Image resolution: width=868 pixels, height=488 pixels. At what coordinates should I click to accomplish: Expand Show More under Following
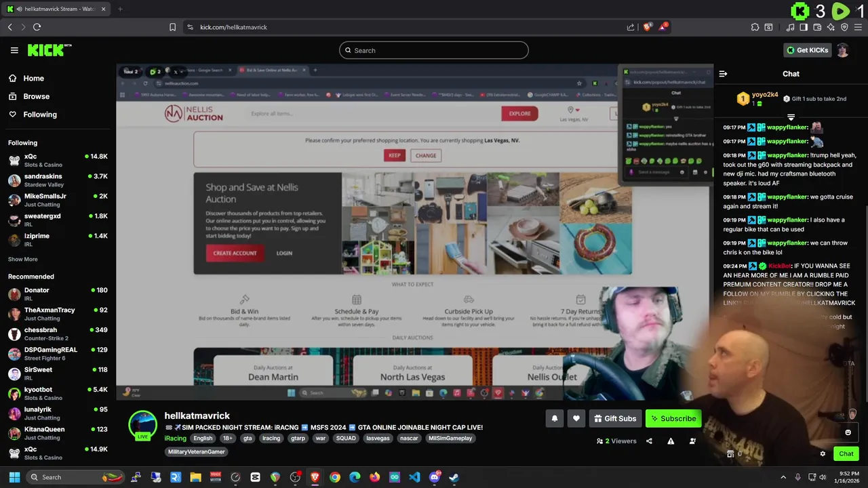coord(22,259)
